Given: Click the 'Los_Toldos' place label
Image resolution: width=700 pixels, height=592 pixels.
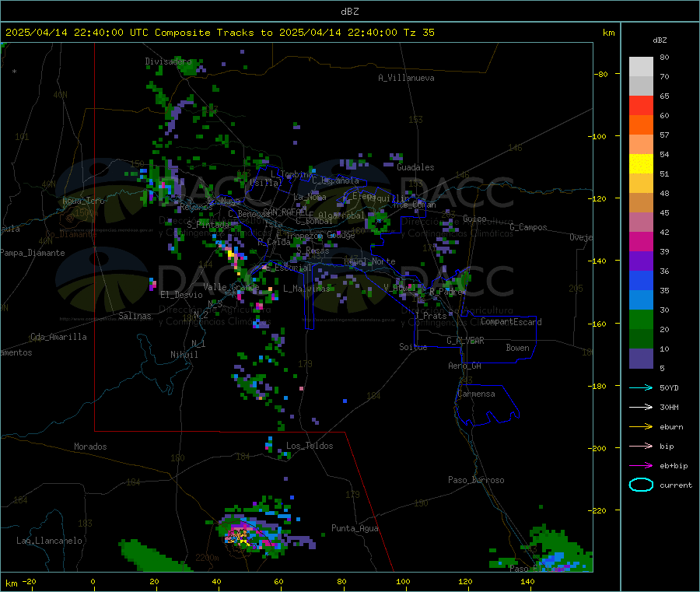Looking at the screenshot, I should [x=310, y=446].
